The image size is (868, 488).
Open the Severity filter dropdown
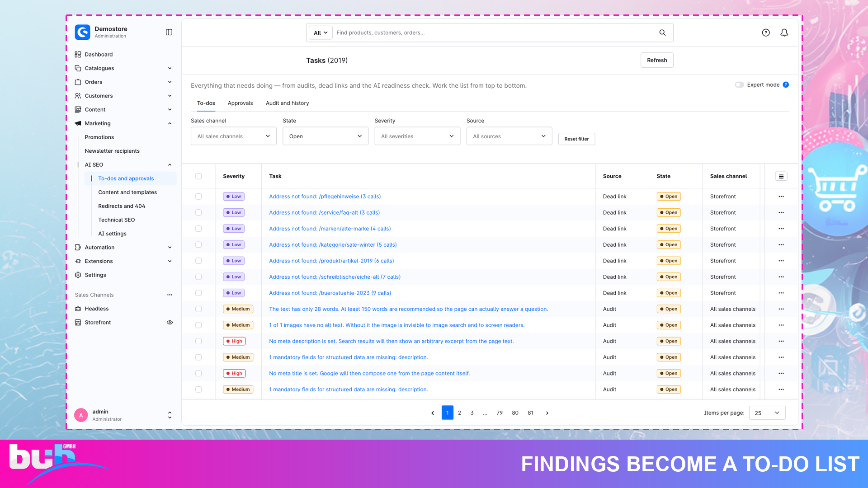pyautogui.click(x=417, y=136)
